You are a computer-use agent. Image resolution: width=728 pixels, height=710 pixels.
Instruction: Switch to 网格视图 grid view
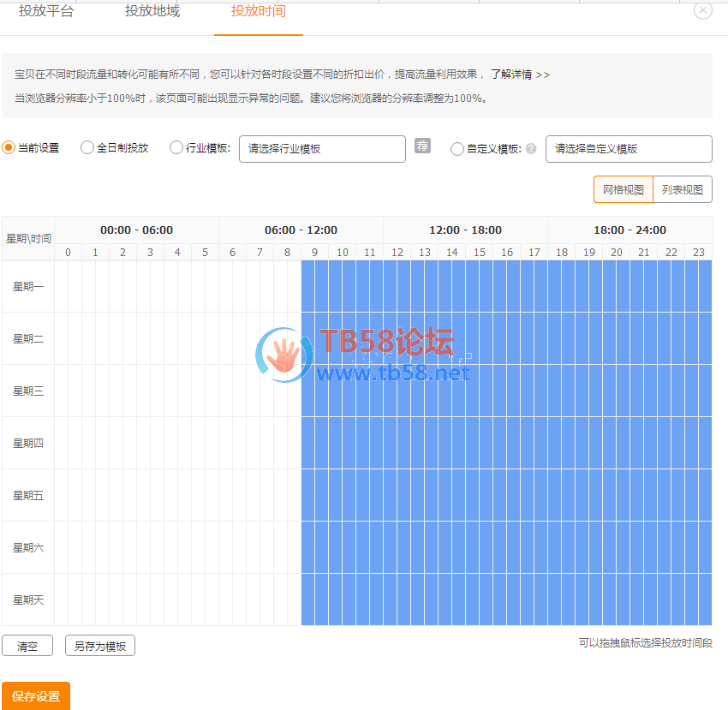tap(623, 189)
